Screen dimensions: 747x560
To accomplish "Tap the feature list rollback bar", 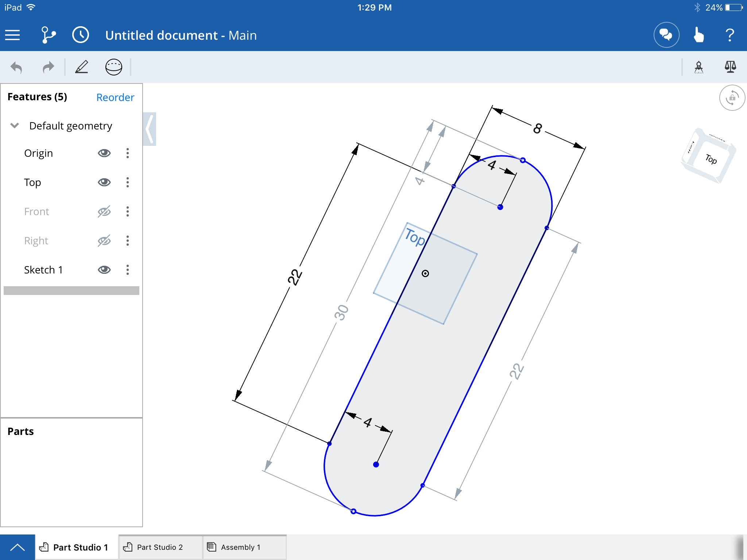I will coord(71,291).
